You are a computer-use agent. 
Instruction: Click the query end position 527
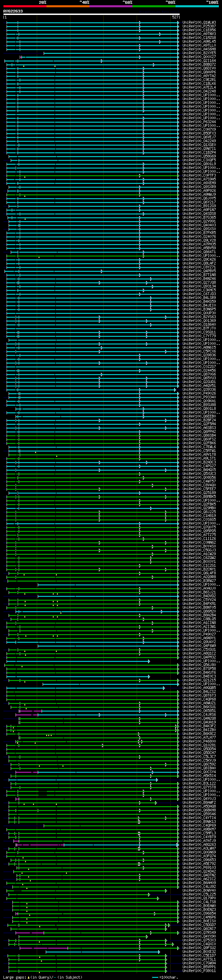(x=175, y=17)
